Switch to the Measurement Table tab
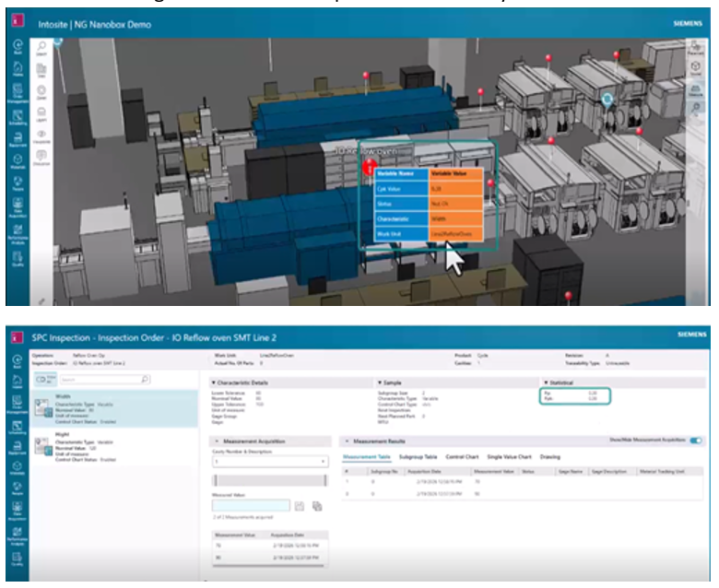 (x=366, y=457)
